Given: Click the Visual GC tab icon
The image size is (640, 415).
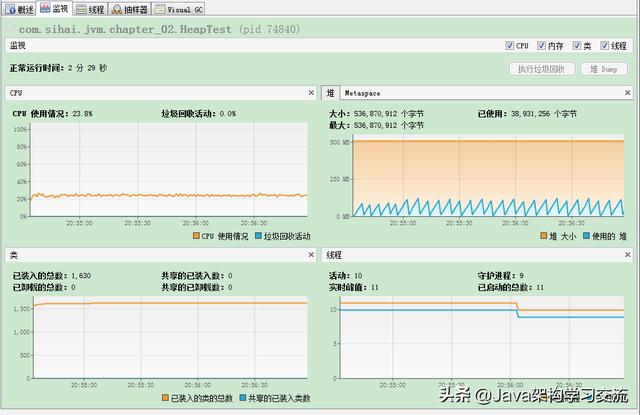Looking at the screenshot, I should pyautogui.click(x=160, y=9).
